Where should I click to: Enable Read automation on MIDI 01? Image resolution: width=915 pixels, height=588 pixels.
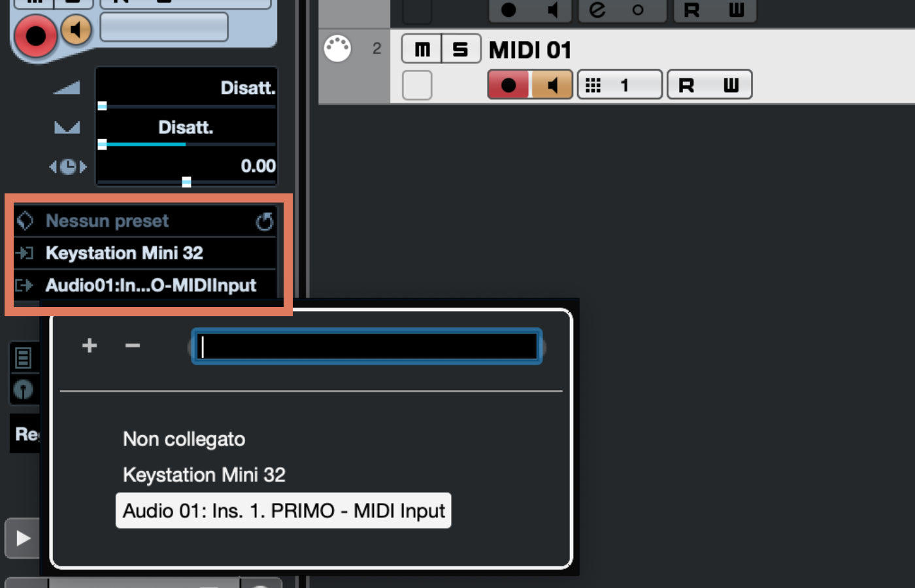coord(687,85)
